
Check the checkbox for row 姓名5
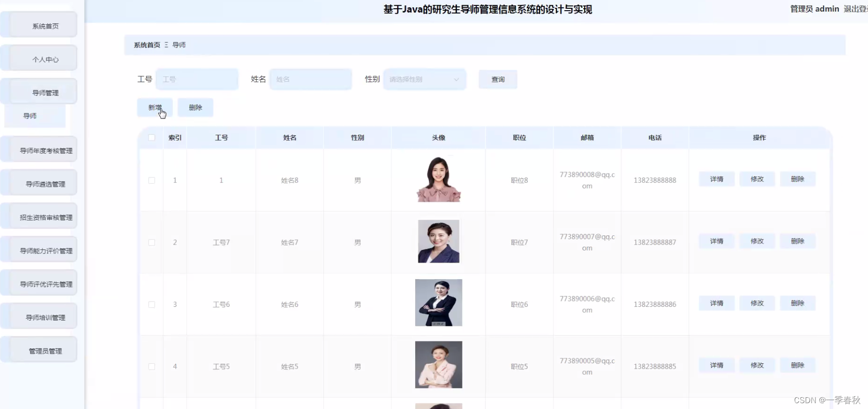[152, 366]
